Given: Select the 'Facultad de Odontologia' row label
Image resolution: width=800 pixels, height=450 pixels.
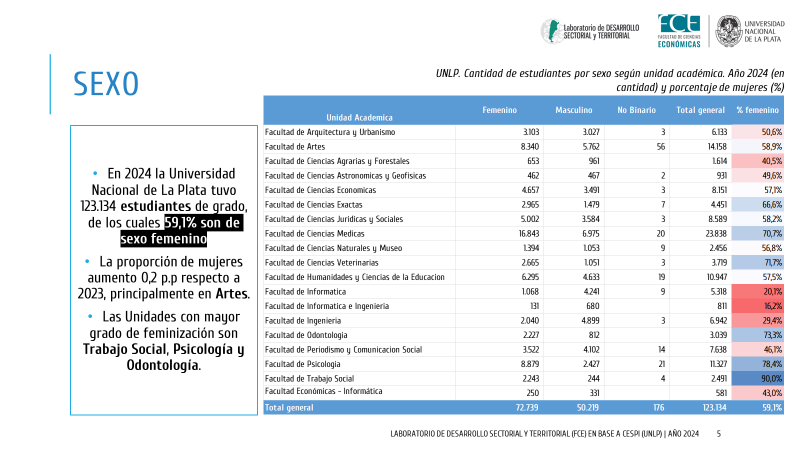Looking at the screenshot, I should [x=306, y=336].
